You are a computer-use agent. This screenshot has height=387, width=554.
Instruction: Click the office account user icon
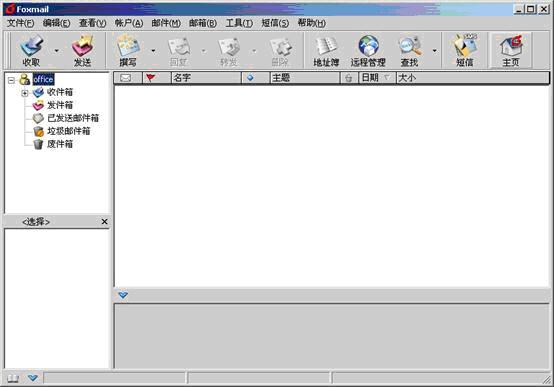24,80
